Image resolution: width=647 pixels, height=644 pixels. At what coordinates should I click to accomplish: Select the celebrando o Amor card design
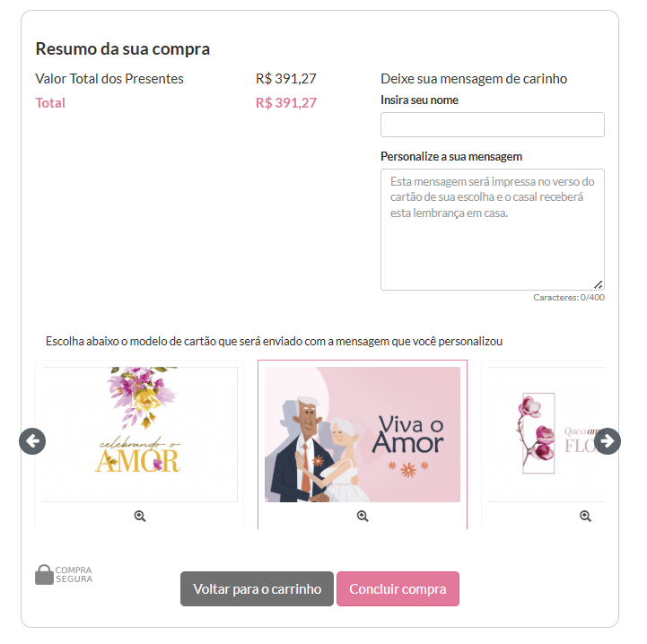pos(140,434)
